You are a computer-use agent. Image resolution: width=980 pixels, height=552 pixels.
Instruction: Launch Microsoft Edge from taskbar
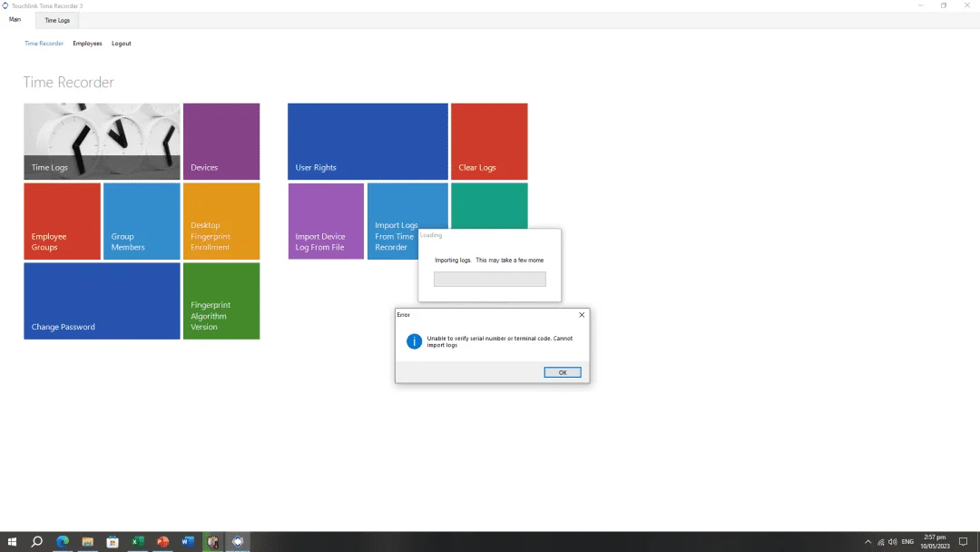(x=63, y=541)
